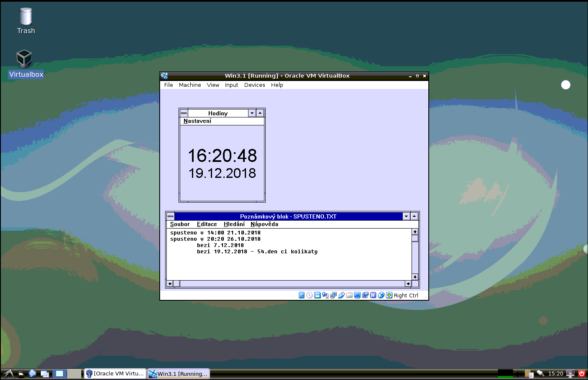
Task: Open the File menu in VirtualBox
Action: pyautogui.click(x=168, y=85)
